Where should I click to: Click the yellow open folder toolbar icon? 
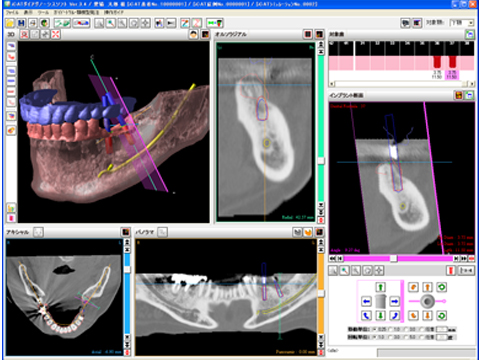click(x=10, y=23)
